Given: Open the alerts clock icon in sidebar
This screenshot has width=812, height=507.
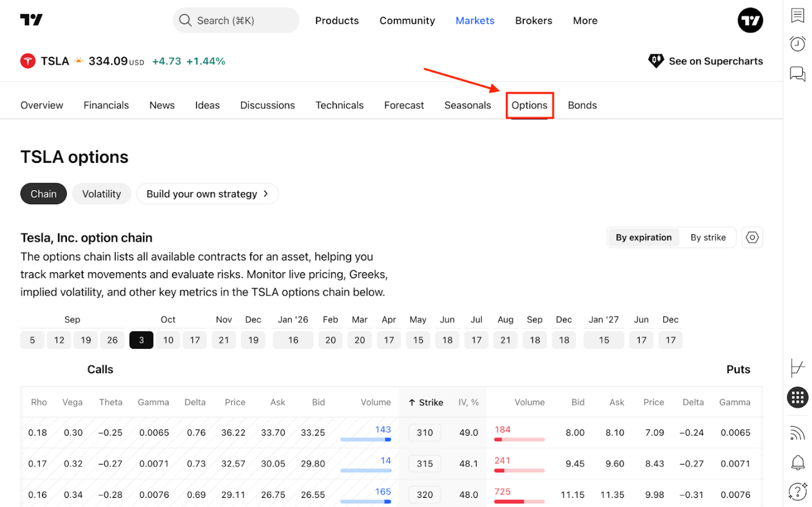Looking at the screenshot, I should point(797,44).
